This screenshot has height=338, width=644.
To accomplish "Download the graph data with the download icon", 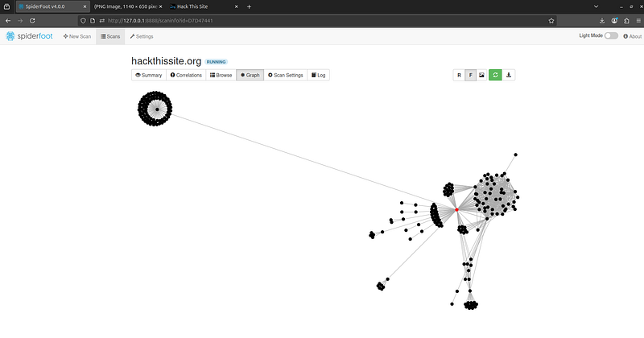I will pos(509,75).
